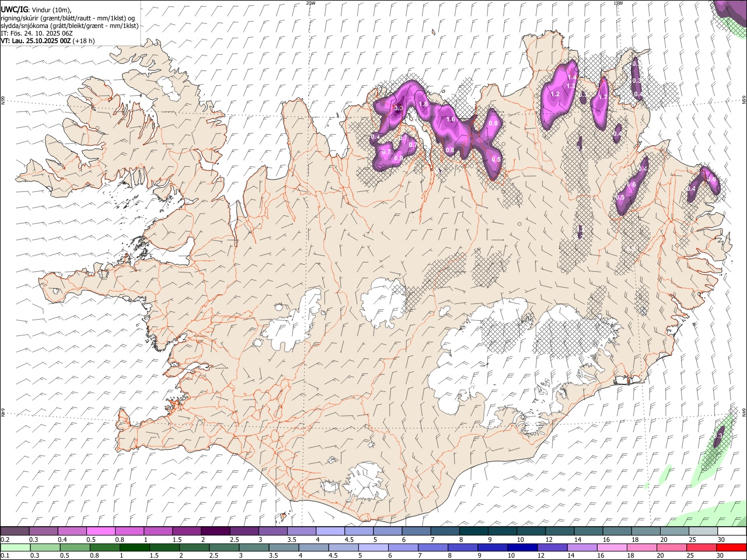This screenshot has height=560, width=747.
Task: Pick the light lavender 4–4.5 swatch on purple scale
Action: (x=330, y=531)
